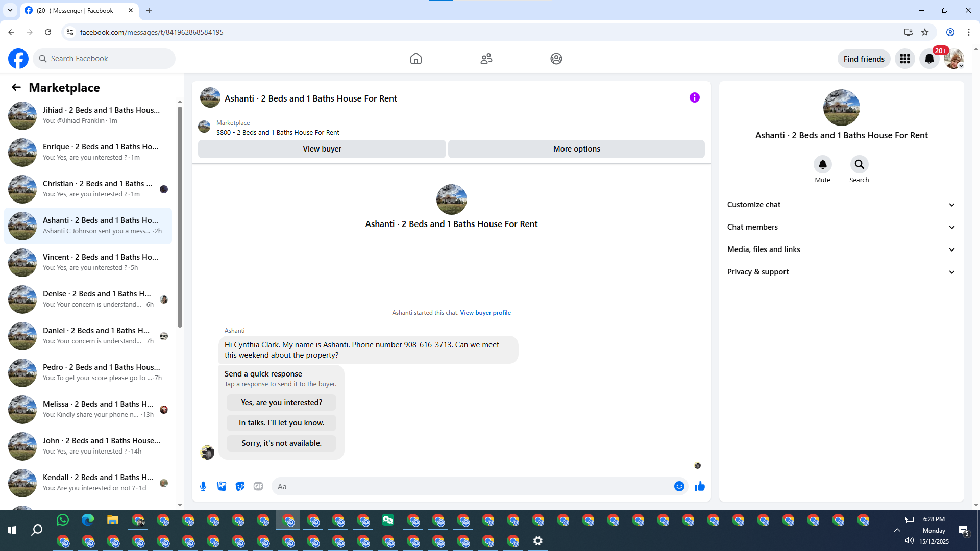Screen dimensions: 980x551
Task: Open the notifications bell
Action: [929, 59]
